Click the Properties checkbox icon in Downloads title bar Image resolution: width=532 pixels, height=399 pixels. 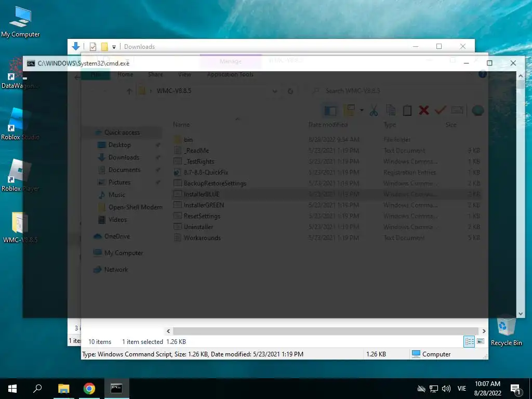tap(92, 46)
